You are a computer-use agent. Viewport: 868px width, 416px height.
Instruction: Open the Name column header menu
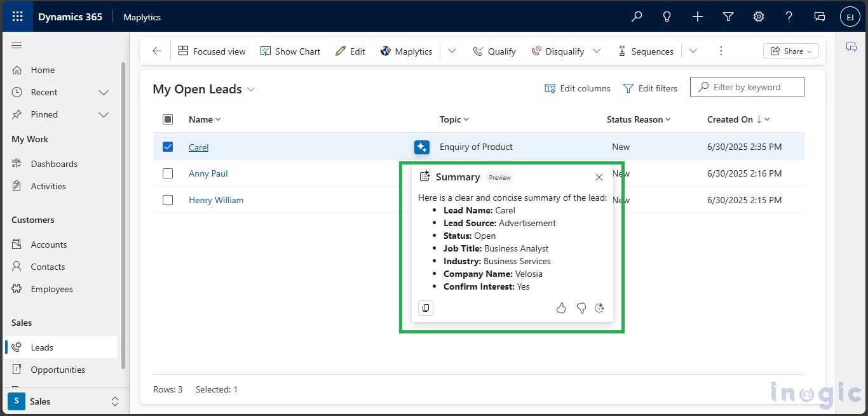(x=205, y=119)
